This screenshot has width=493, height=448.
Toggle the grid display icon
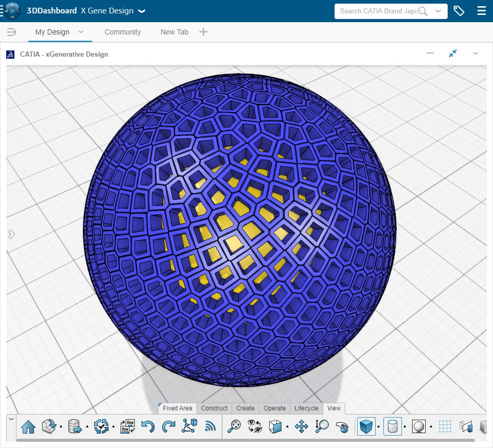tap(445, 426)
